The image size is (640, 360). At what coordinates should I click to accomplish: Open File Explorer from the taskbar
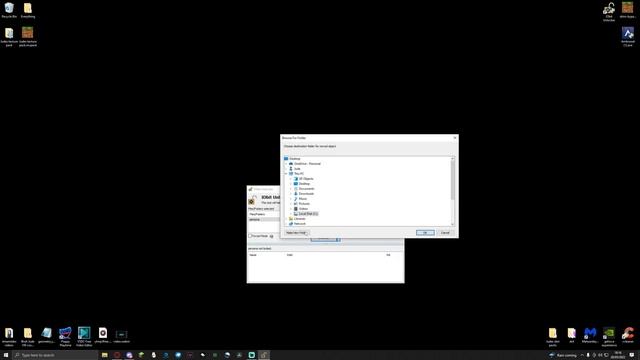104,355
